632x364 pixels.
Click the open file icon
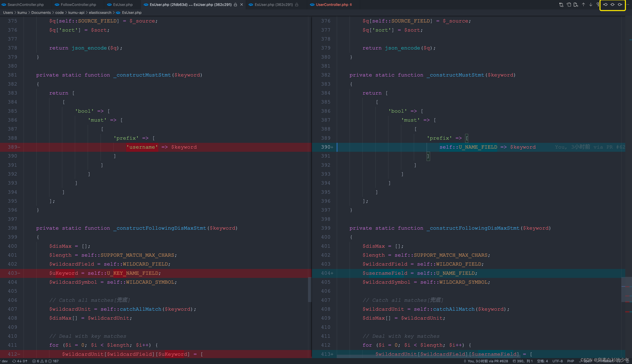[x=569, y=5]
